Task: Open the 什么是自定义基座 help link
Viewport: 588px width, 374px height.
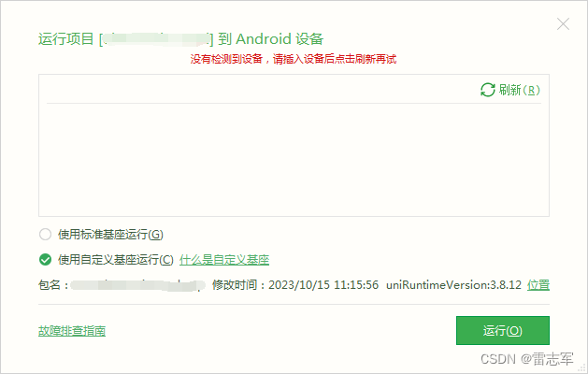Action: 224,260
